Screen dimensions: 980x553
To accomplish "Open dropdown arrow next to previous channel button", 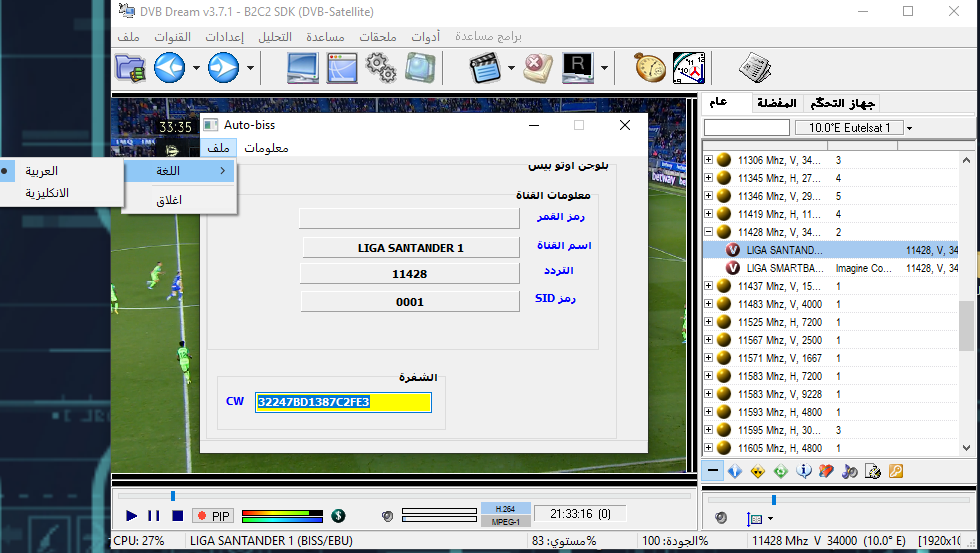I will coord(196,67).
